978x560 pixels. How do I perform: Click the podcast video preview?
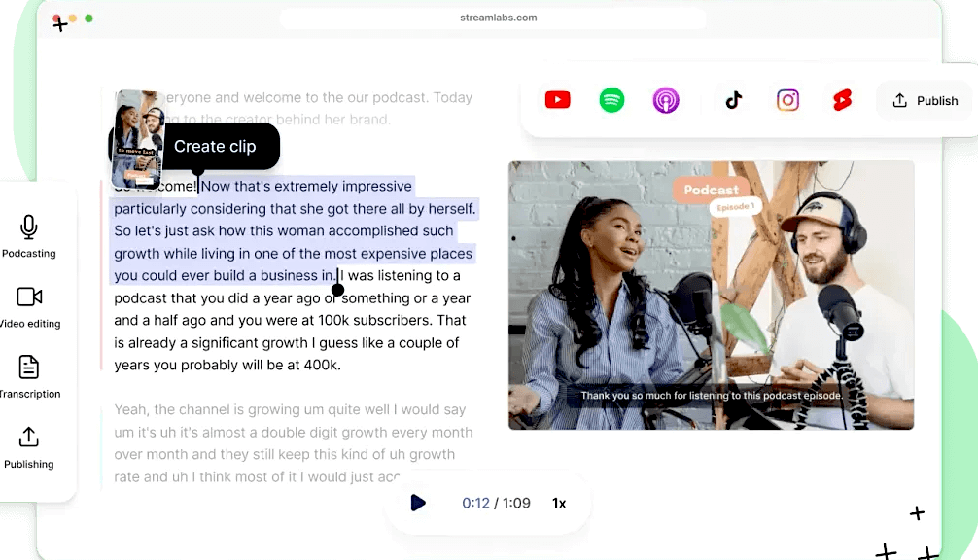[711, 295]
